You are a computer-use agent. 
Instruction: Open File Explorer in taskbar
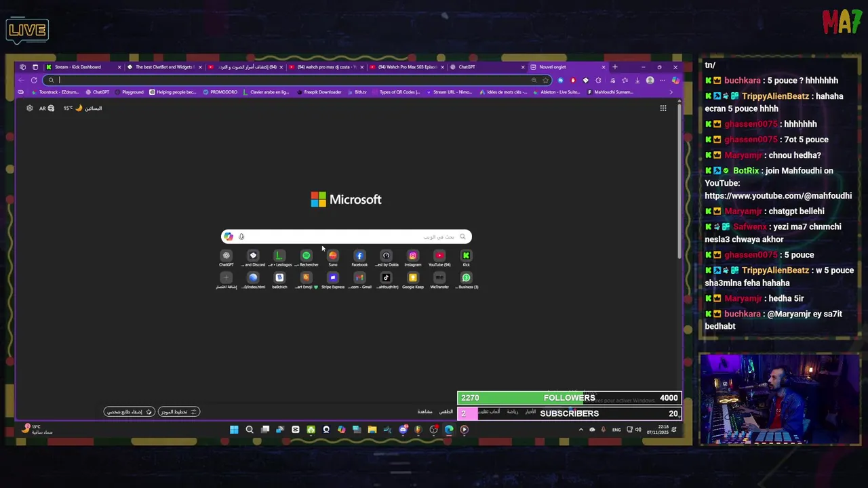coord(372,430)
